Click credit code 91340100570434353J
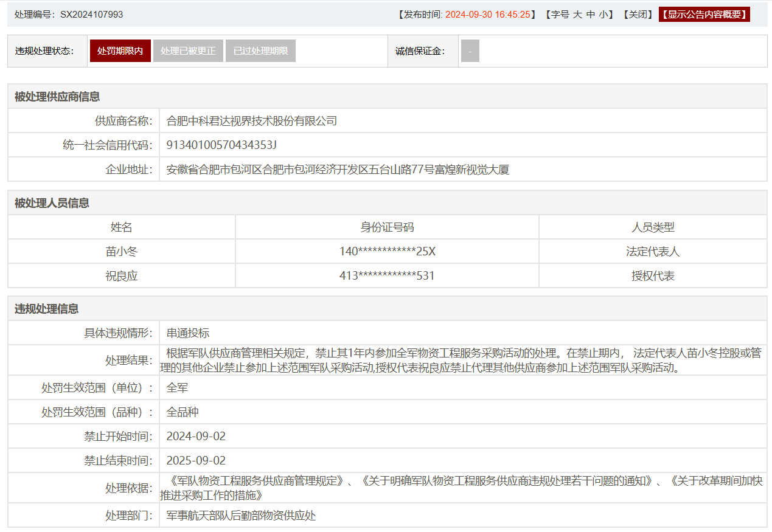This screenshot has height=532, width=772. 221,145
